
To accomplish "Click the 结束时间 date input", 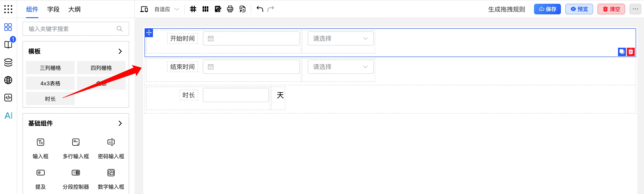I will click(251, 67).
